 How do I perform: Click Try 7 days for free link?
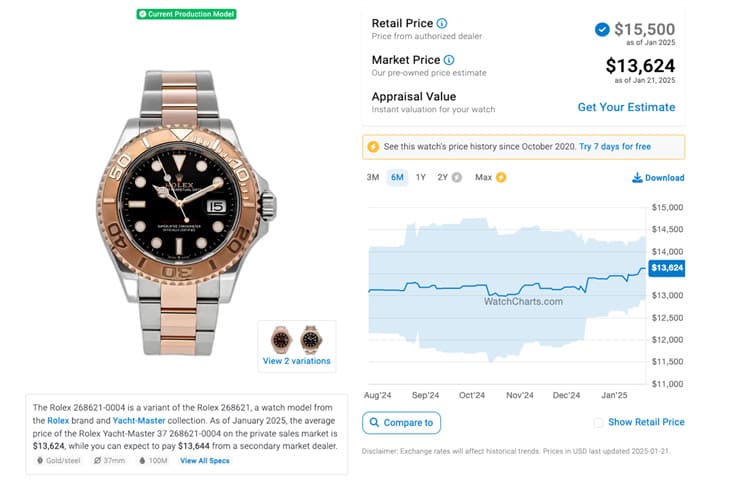tap(614, 146)
